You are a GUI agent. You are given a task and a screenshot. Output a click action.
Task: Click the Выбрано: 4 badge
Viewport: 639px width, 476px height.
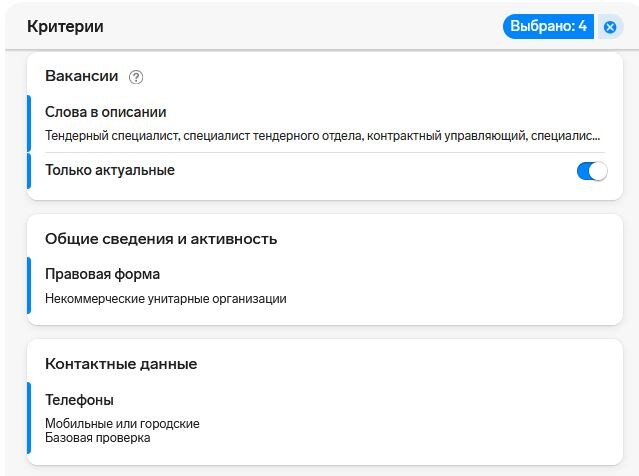click(x=548, y=27)
